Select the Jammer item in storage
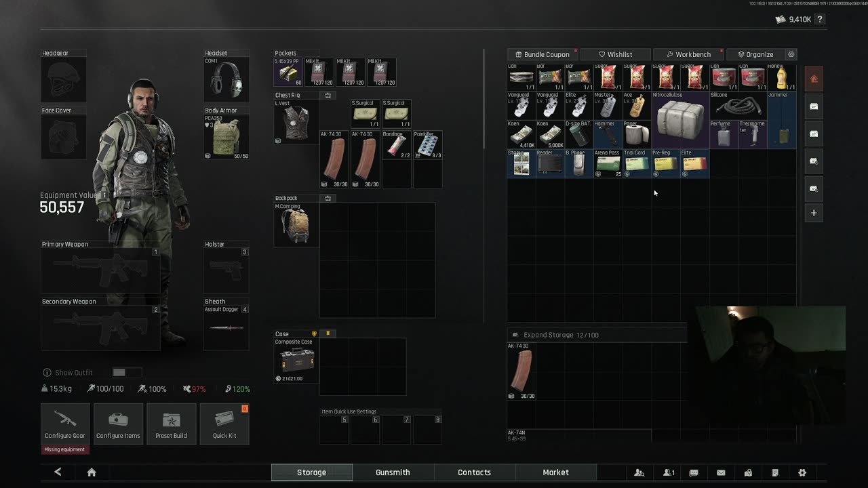 [x=781, y=120]
